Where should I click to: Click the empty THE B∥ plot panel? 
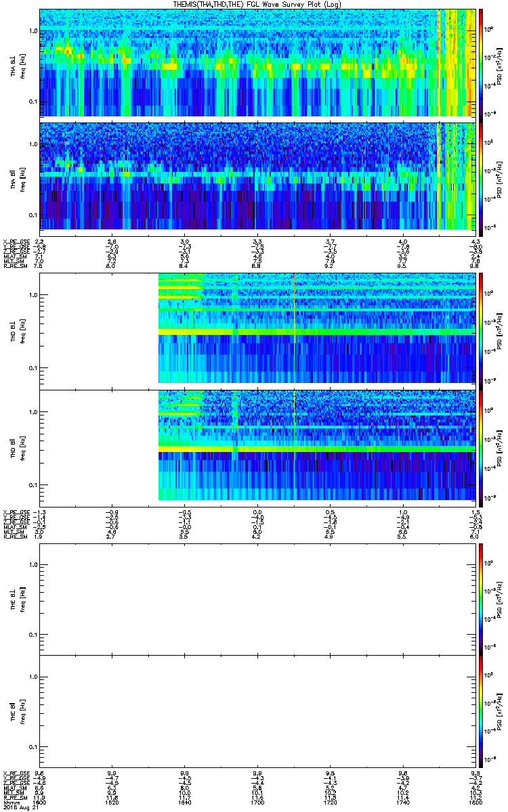pos(258,712)
